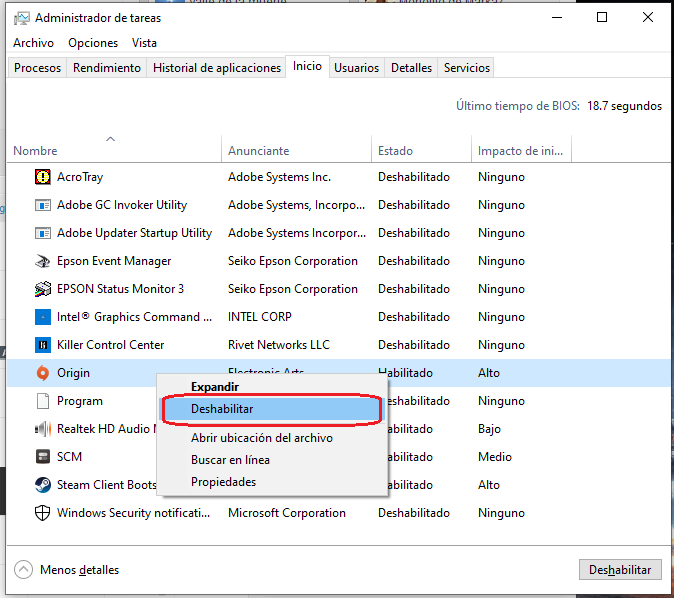Screen dimensions: 674x598
Task: Click the AcroTray startup icon
Action: (43, 177)
